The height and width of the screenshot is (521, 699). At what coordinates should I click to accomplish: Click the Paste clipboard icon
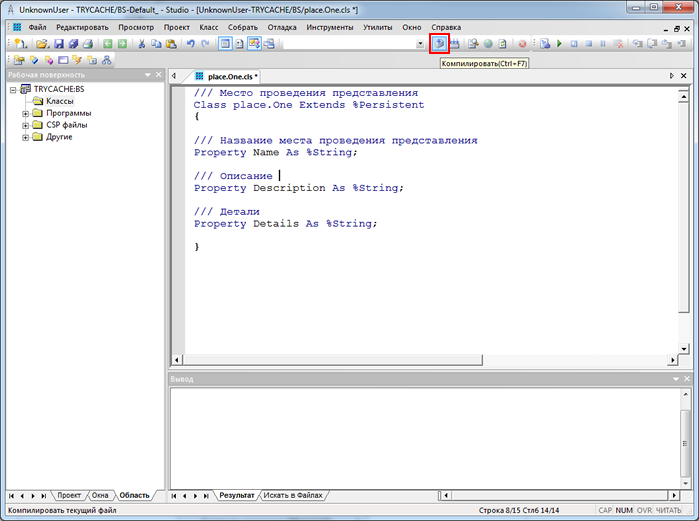tap(171, 44)
